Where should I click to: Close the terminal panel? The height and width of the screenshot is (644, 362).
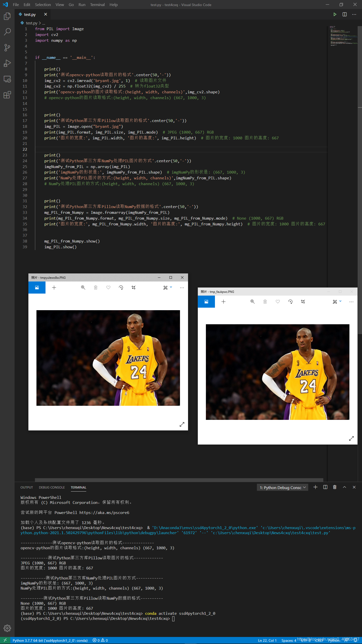354,487
